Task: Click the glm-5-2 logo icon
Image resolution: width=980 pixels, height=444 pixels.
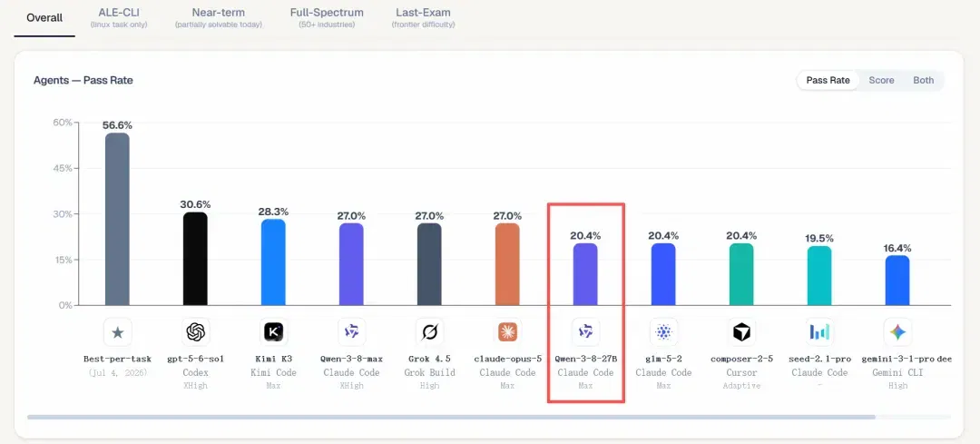Action: click(663, 332)
